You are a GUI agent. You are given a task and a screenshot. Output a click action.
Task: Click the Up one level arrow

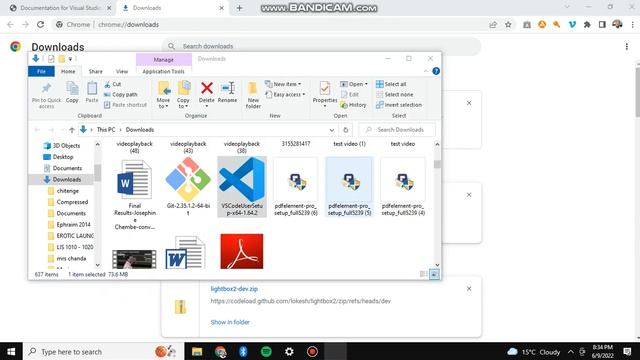(x=72, y=130)
